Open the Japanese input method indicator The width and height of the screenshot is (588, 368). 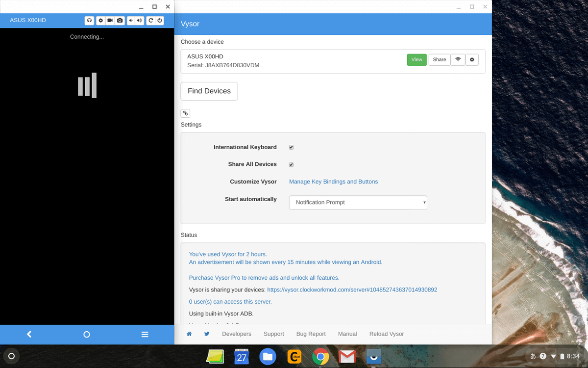tap(533, 356)
